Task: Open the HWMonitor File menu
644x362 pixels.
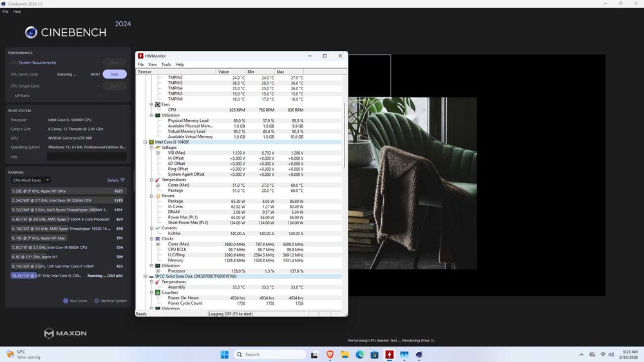Action: [140, 64]
